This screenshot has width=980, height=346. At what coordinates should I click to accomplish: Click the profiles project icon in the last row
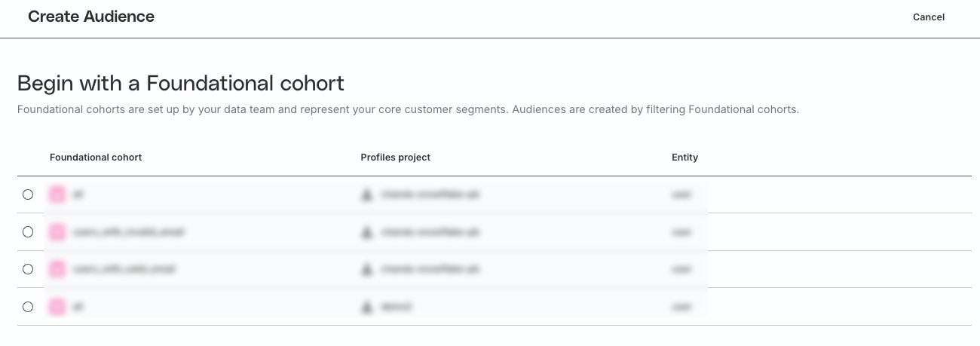[367, 307]
